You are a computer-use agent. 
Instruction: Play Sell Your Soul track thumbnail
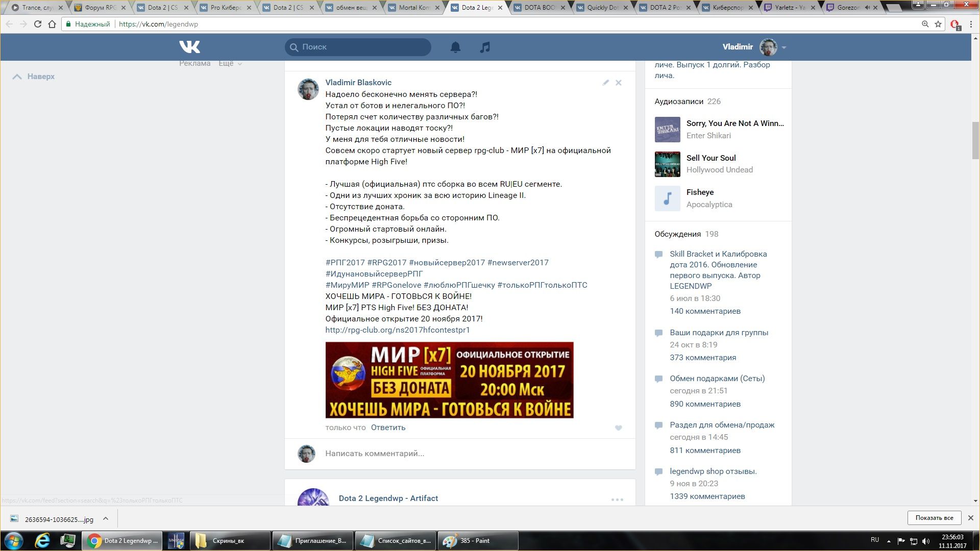tap(667, 164)
